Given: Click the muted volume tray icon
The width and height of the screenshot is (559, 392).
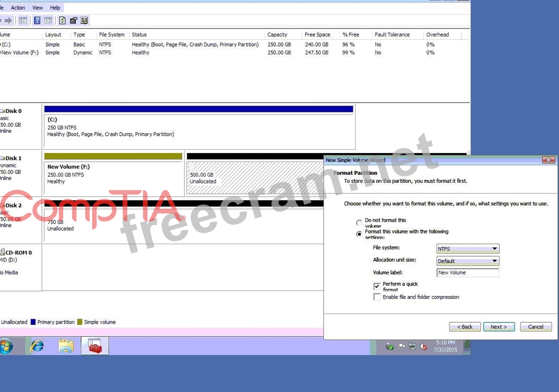Looking at the screenshot, I should click(423, 346).
